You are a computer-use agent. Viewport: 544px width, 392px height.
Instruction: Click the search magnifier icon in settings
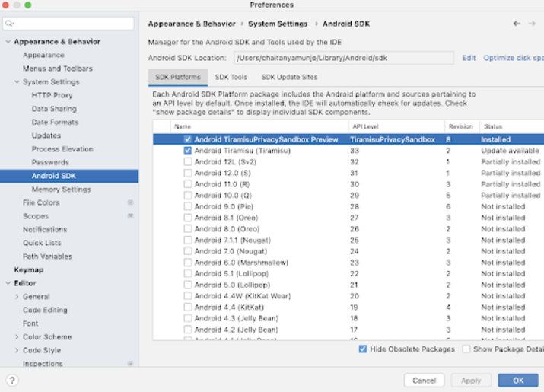click(x=11, y=24)
